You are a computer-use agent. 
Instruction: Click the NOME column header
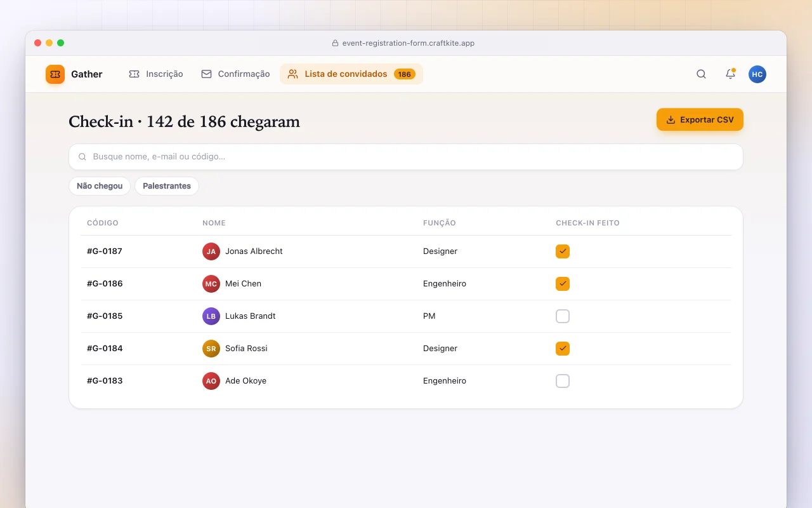coord(214,223)
